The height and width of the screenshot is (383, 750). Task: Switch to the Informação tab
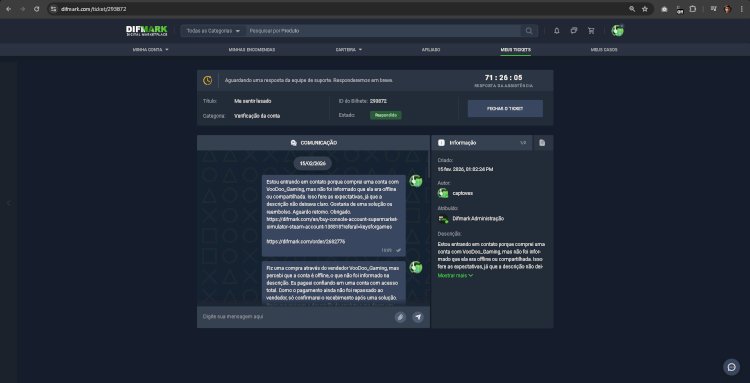tap(482, 142)
